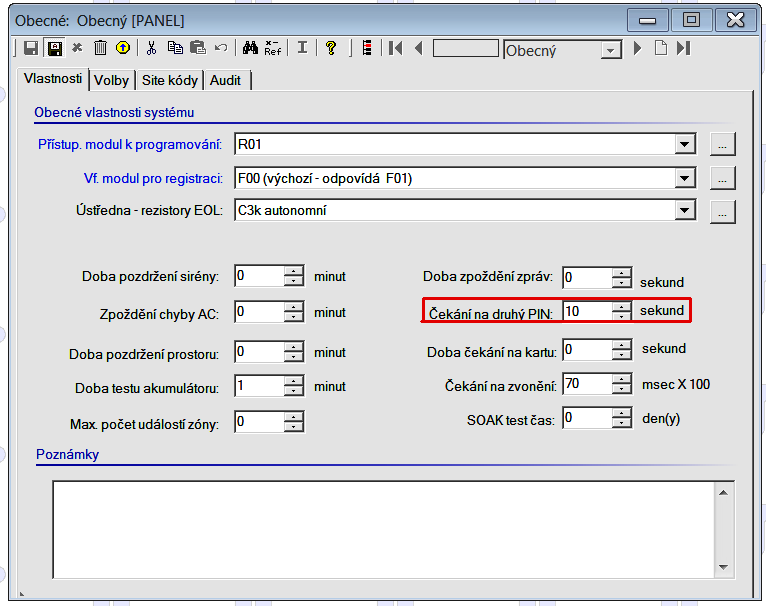Switch to the Volby tab
The image size is (766, 606).
tap(112, 80)
